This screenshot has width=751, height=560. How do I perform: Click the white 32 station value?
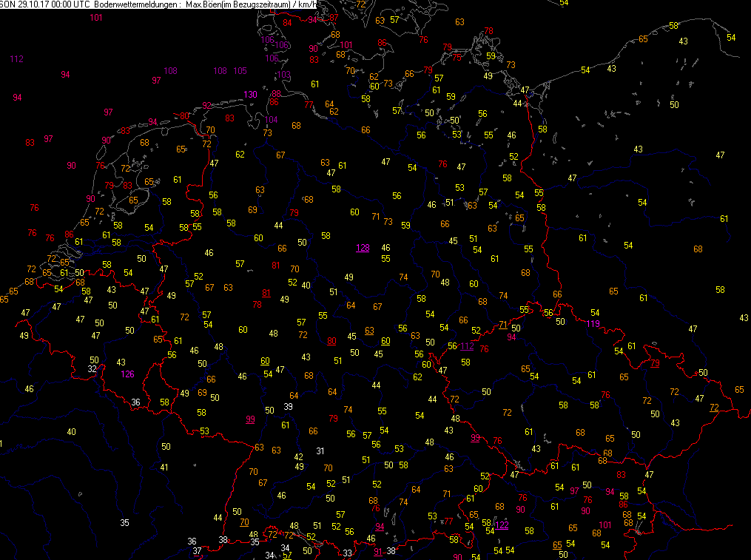point(92,369)
